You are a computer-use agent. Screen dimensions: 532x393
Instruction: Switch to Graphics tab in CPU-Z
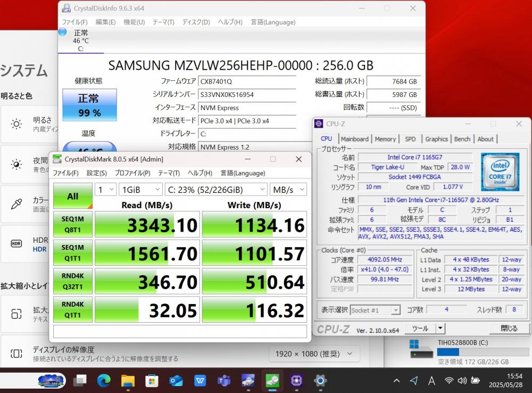click(436, 139)
